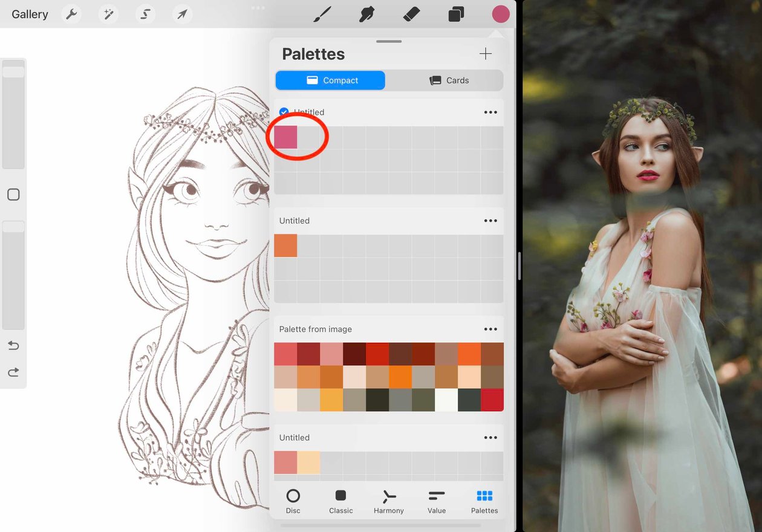This screenshot has height=532, width=762.
Task: Tap the grabber handle atop the Palettes panel
Action: point(389,42)
